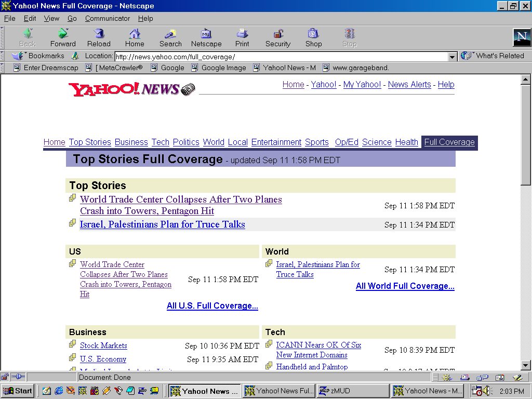Image resolution: width=532 pixels, height=399 pixels.
Task: Open the Google bookmark on Personal toolbar
Action: pos(168,68)
